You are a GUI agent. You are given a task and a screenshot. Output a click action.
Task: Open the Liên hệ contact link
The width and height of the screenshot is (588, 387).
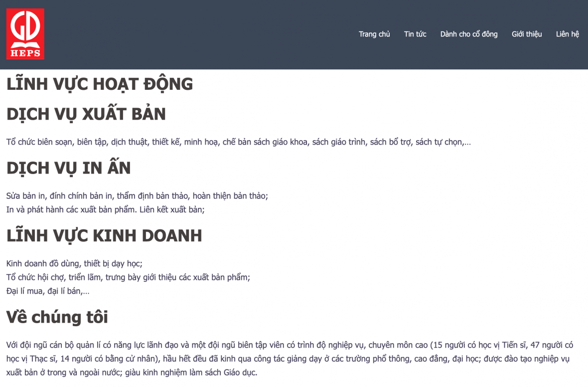[568, 34]
